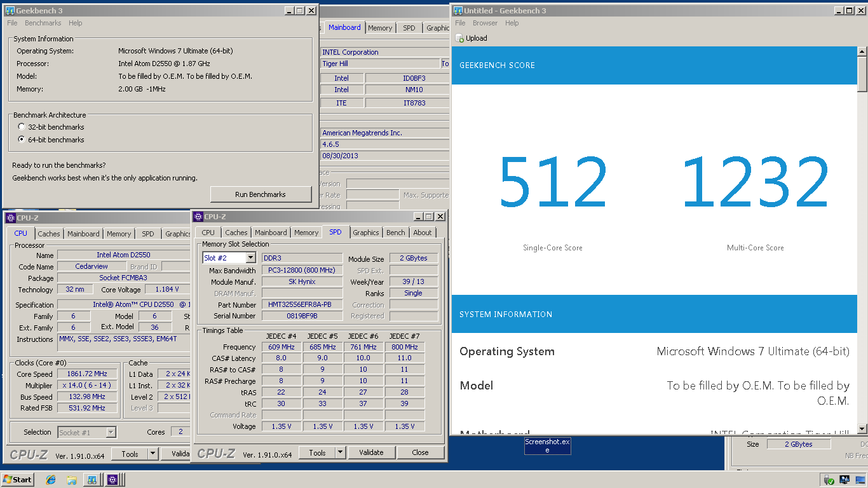Click the Untitled - Geekbench 3 title bar icon
This screenshot has height=488, width=868.
458,11
